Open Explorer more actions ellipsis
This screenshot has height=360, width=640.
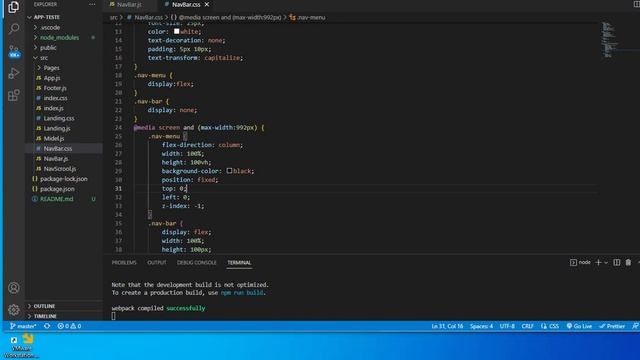pyautogui.click(x=92, y=4)
